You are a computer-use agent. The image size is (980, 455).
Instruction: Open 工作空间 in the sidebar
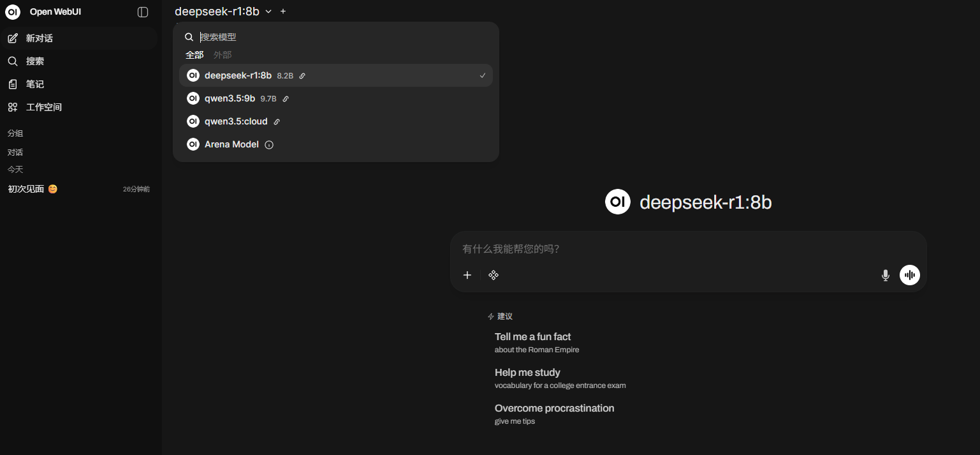pos(79,107)
